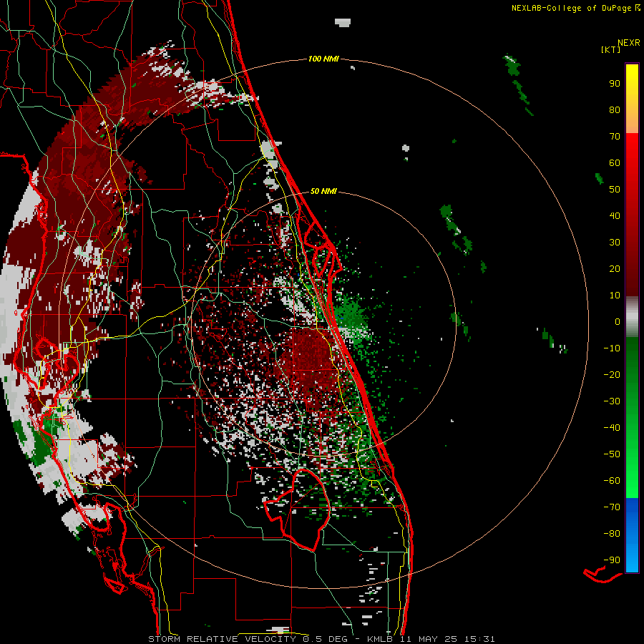The width and height of the screenshot is (644, 644).
Task: Click the 0.5 DEG tilt text in caption
Action: pos(325,639)
